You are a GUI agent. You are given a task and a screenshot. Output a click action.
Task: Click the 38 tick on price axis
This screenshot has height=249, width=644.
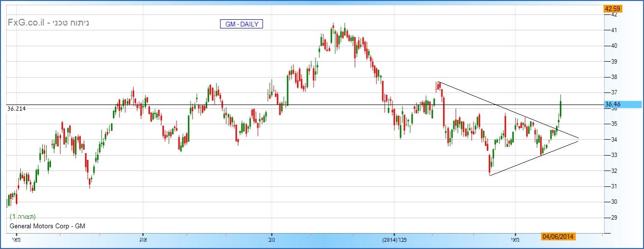[x=614, y=77]
